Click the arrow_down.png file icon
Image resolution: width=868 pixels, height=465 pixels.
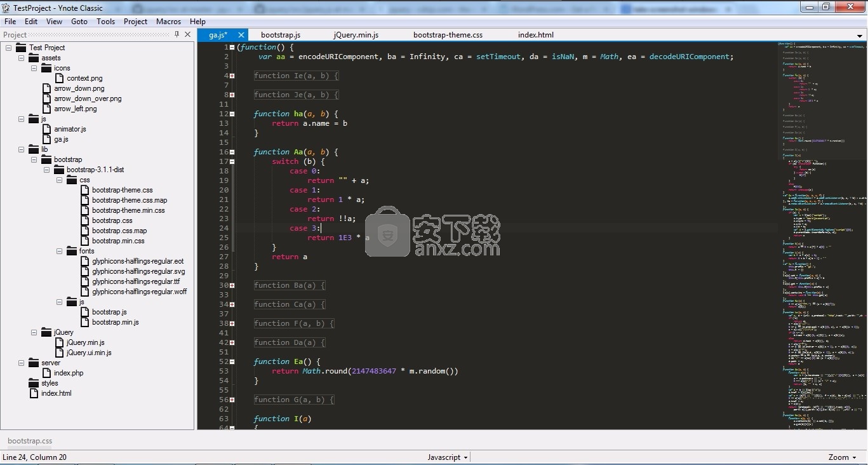pyautogui.click(x=47, y=88)
